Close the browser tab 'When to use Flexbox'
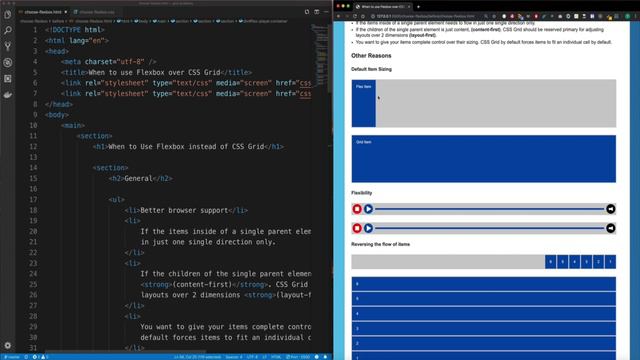This screenshot has height=360, width=640. coord(409,7)
